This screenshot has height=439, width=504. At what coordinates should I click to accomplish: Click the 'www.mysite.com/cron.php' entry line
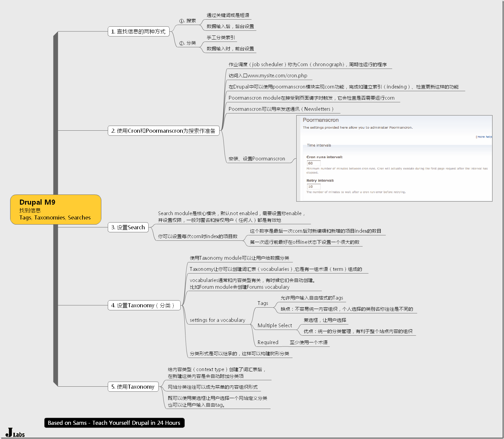point(268,76)
